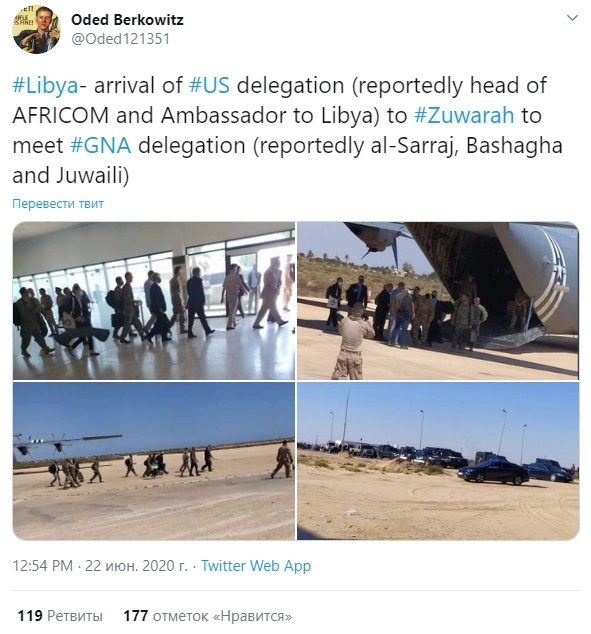
Task: View the 119 Ретвиты list
Action: (x=60, y=616)
